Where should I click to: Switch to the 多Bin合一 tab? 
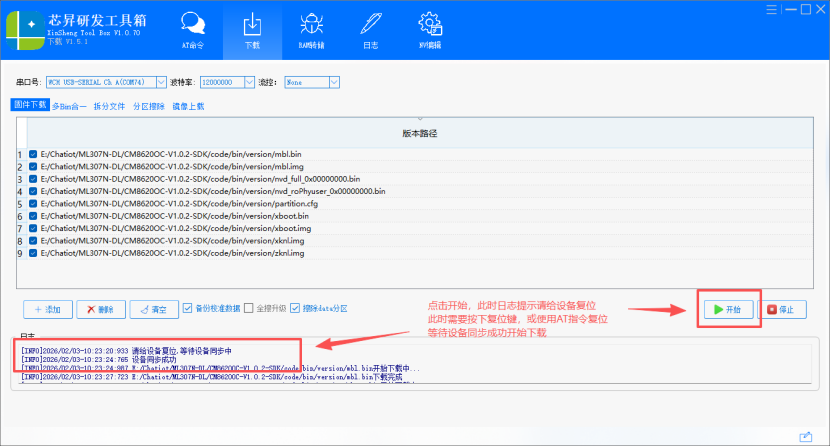(69, 105)
